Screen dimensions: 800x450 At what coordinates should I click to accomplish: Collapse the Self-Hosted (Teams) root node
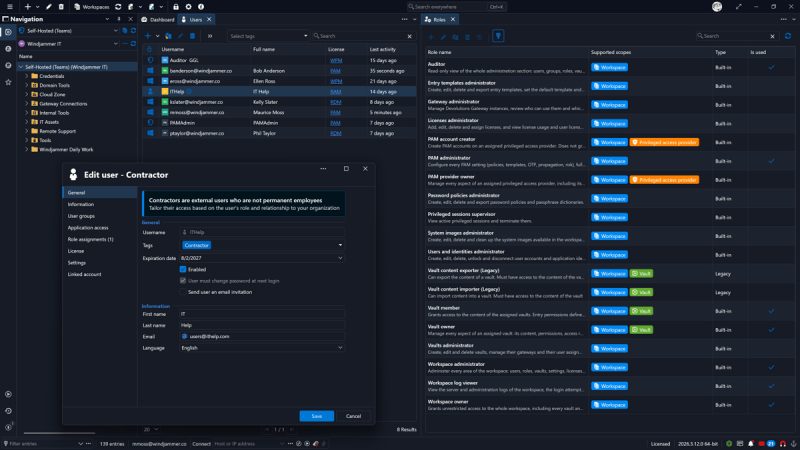pos(21,67)
